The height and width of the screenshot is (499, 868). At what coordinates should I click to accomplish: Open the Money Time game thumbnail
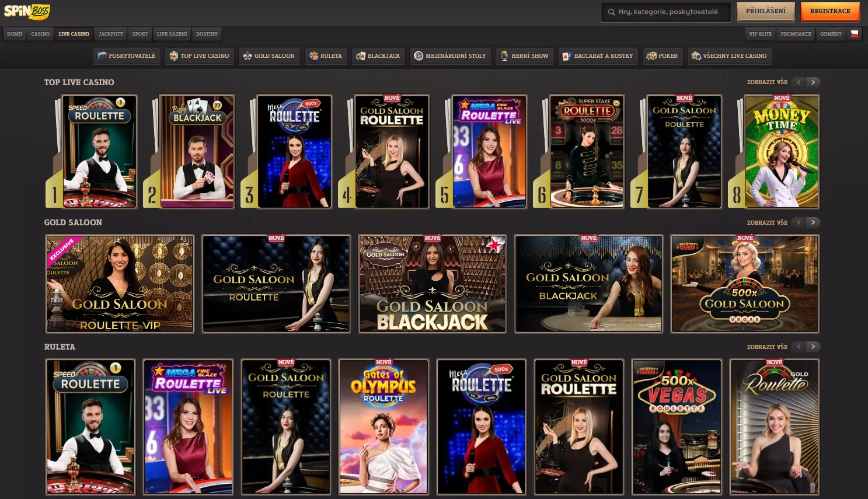[x=782, y=151]
